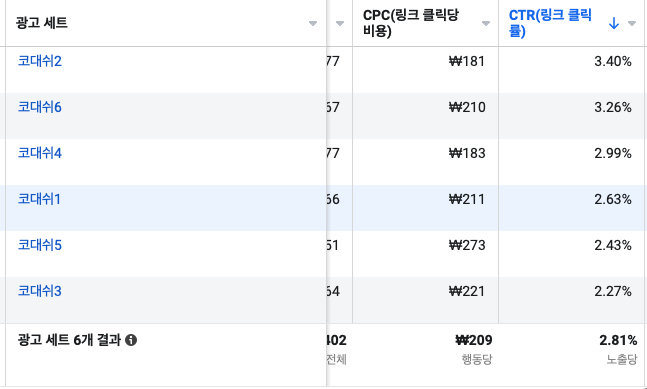The height and width of the screenshot is (389, 647).
Task: Open the 코대쉬6 ad set link
Action: pyautogui.click(x=40, y=107)
